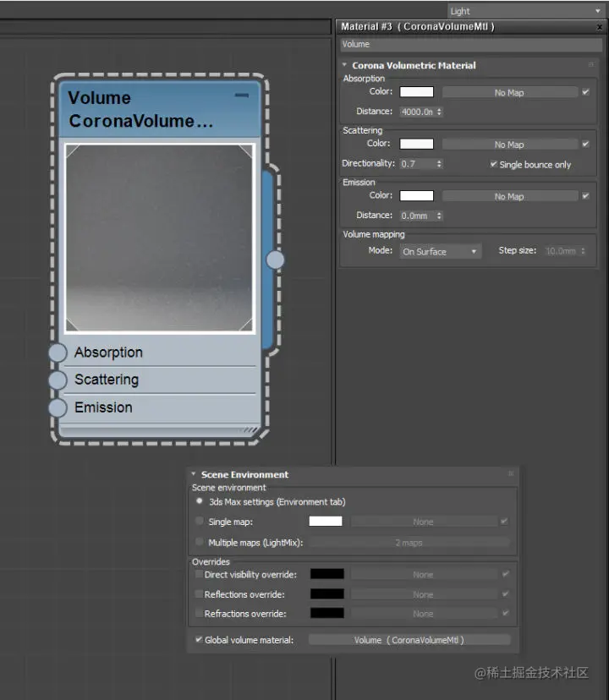Screen dimensions: 609x700
Task: Click the Absorption Distance value field
Action: [417, 112]
